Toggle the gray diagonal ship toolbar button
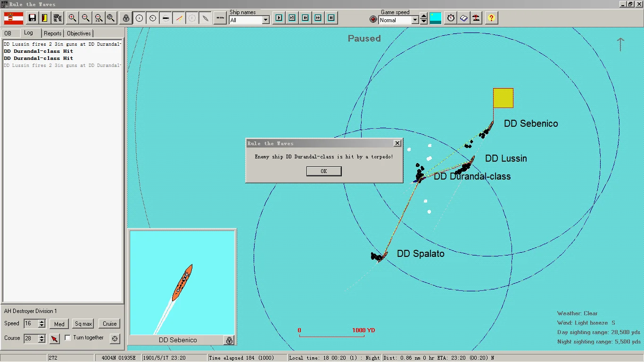The width and height of the screenshot is (644, 362). [205, 18]
